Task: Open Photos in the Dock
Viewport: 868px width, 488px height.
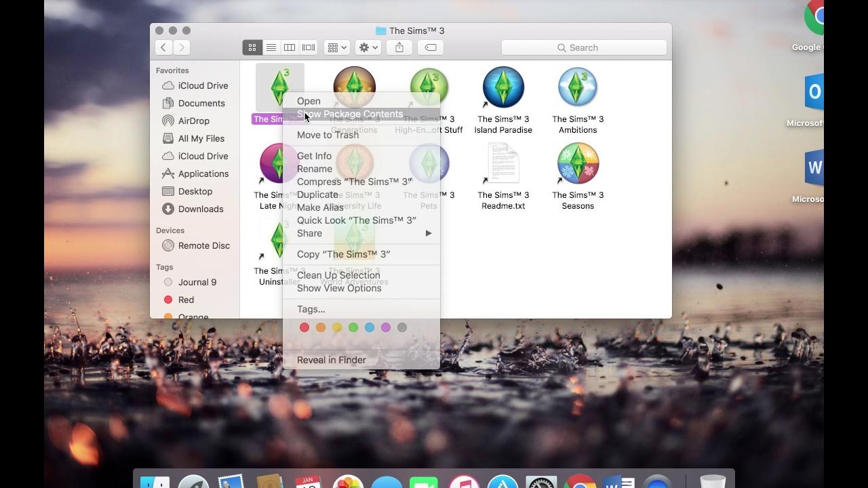Action: point(347,481)
